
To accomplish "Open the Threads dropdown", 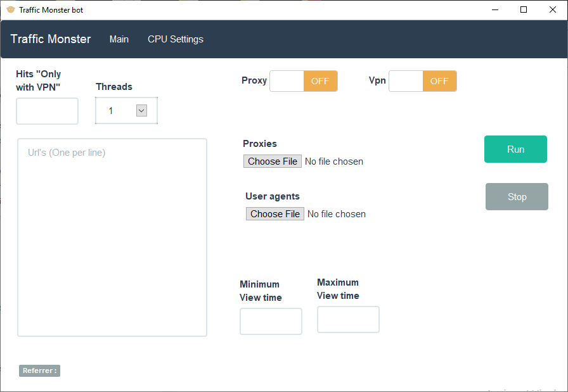I will (126, 110).
